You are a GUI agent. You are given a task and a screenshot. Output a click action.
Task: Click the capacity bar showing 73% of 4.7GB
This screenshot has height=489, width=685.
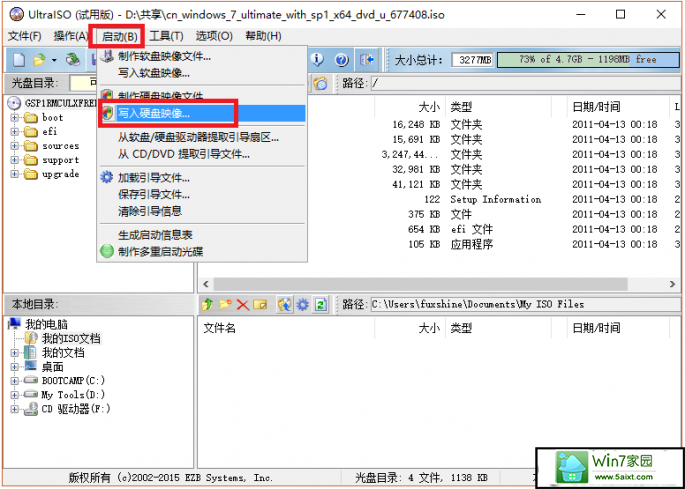588,59
